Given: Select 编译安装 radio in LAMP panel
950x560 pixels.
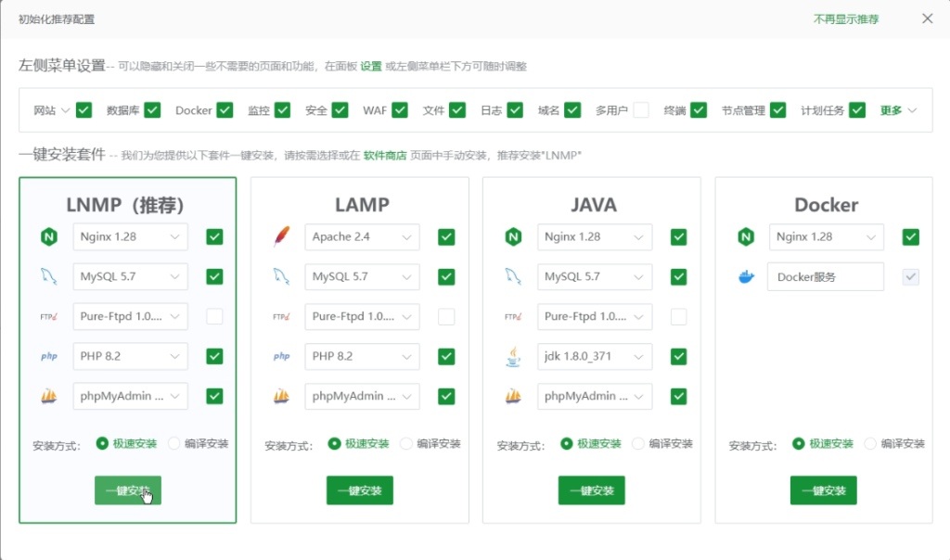Looking at the screenshot, I should tap(406, 444).
